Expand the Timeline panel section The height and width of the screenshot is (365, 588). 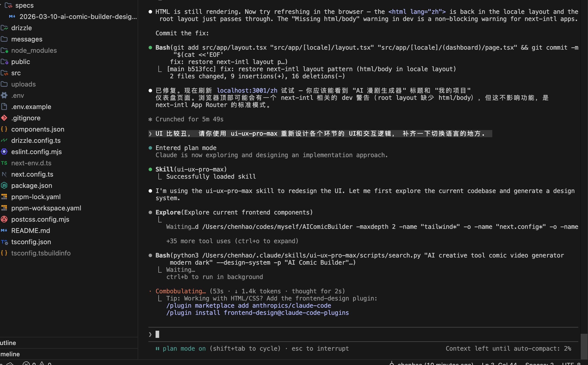tap(10, 354)
